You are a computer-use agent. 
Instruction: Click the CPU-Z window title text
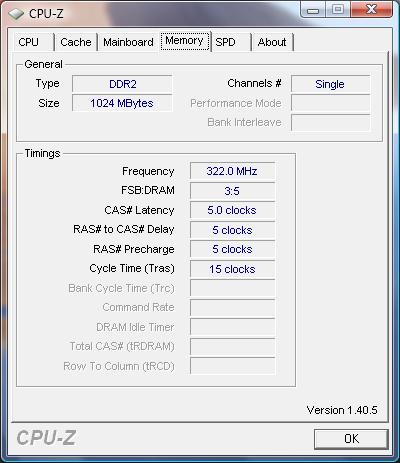(46, 14)
